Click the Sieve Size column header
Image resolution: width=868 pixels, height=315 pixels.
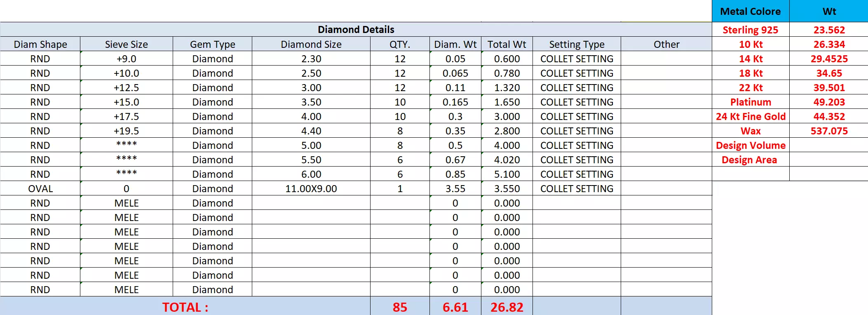127,44
